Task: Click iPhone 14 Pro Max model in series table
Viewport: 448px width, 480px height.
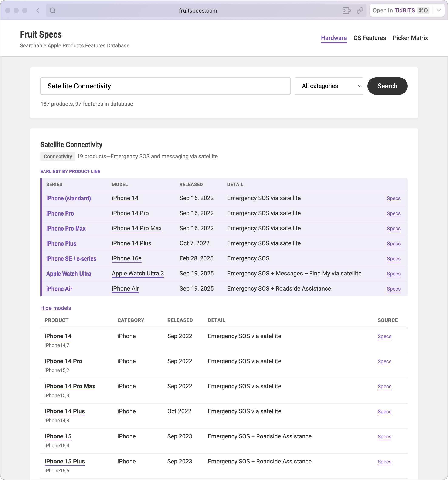Action: (x=136, y=228)
